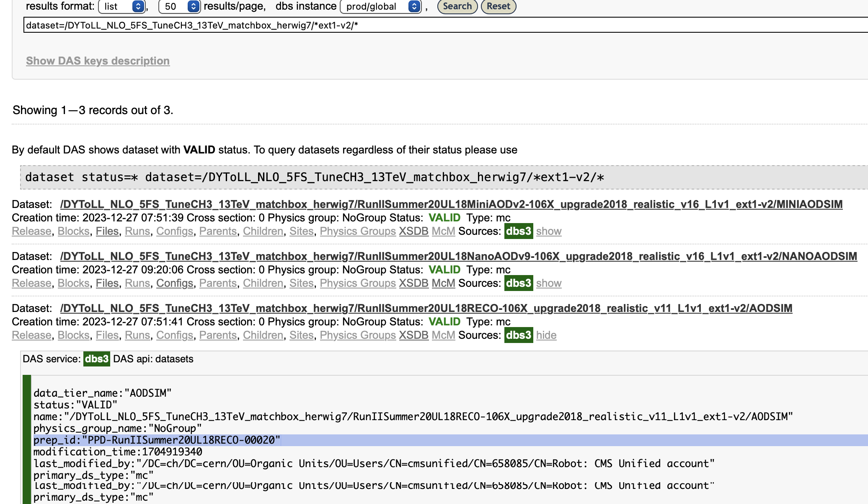Open the results format list dropdown
Viewport: 868px width, 504px height.
click(121, 6)
